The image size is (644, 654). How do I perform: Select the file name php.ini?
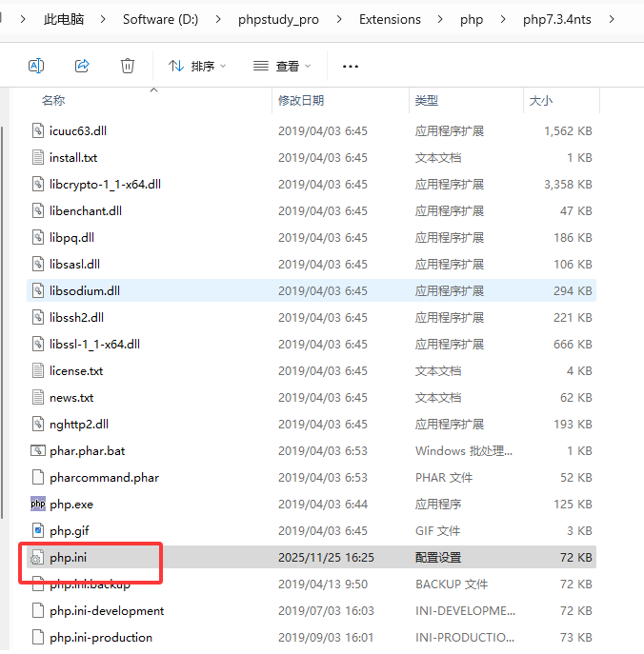tap(68, 558)
